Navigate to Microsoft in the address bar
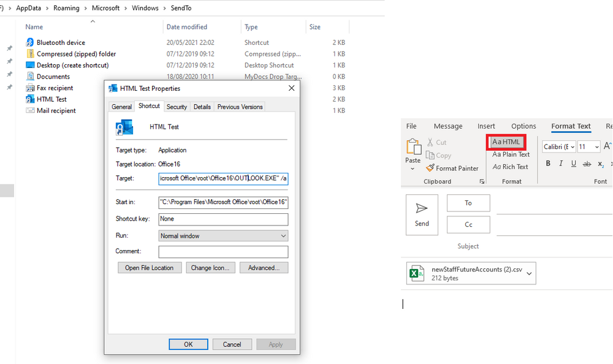The height and width of the screenshot is (364, 613). [x=105, y=8]
